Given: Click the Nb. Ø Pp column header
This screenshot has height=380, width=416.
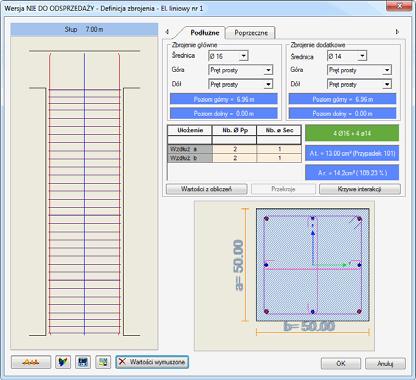Looking at the screenshot, I should [x=235, y=130].
